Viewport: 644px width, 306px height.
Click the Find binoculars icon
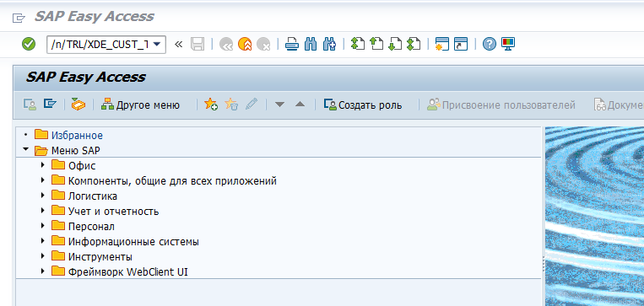coord(311,44)
